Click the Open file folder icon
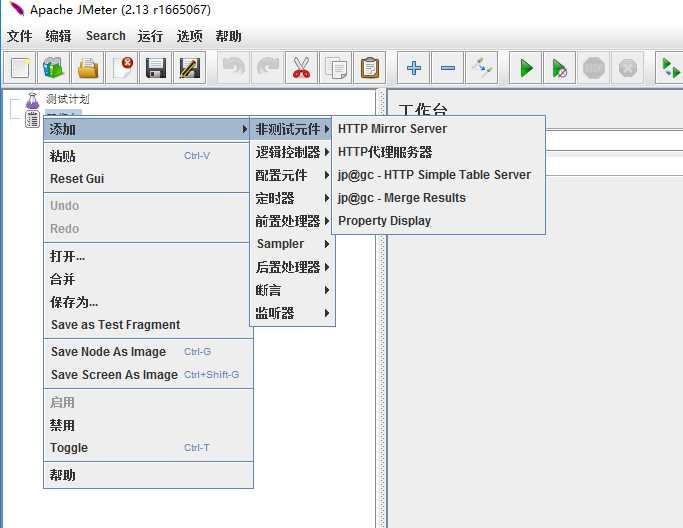Image resolution: width=683 pixels, height=528 pixels. tap(88, 68)
